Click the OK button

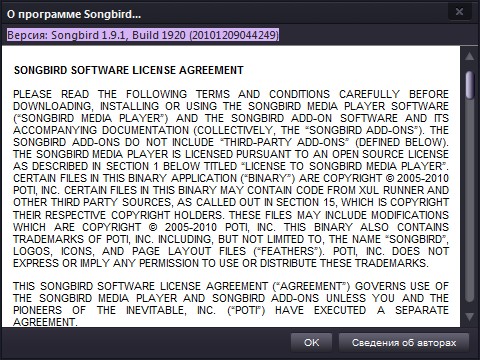[x=311, y=342]
